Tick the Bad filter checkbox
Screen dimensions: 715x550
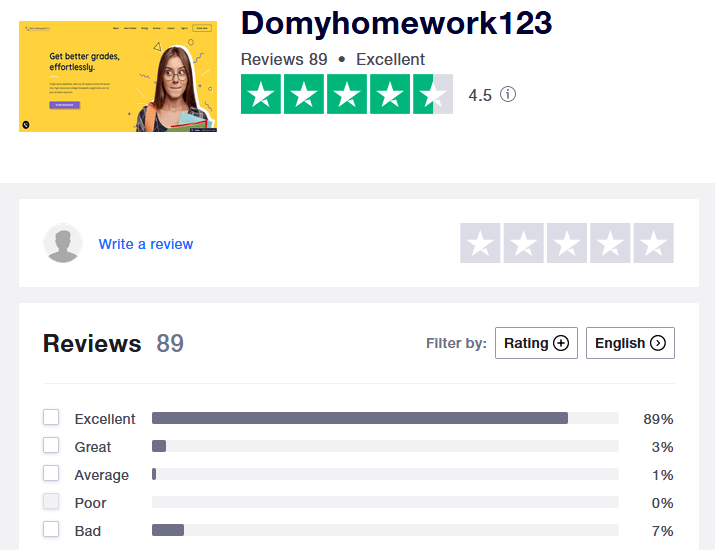(x=51, y=529)
